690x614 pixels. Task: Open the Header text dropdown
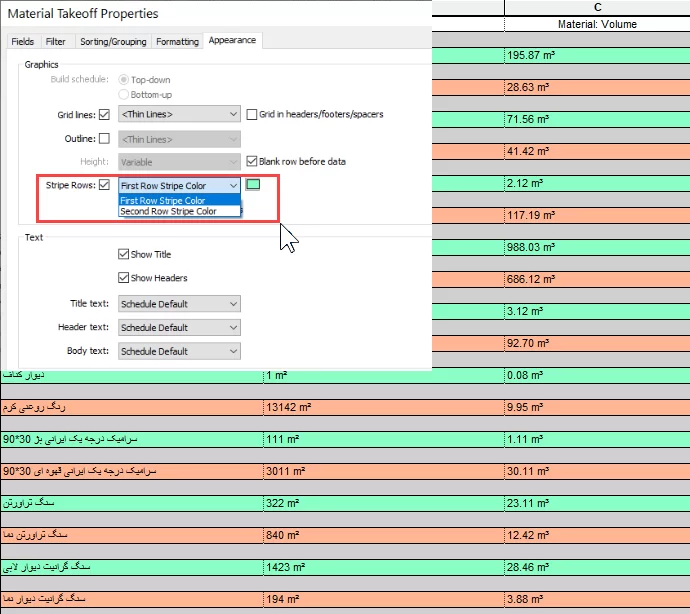click(179, 327)
